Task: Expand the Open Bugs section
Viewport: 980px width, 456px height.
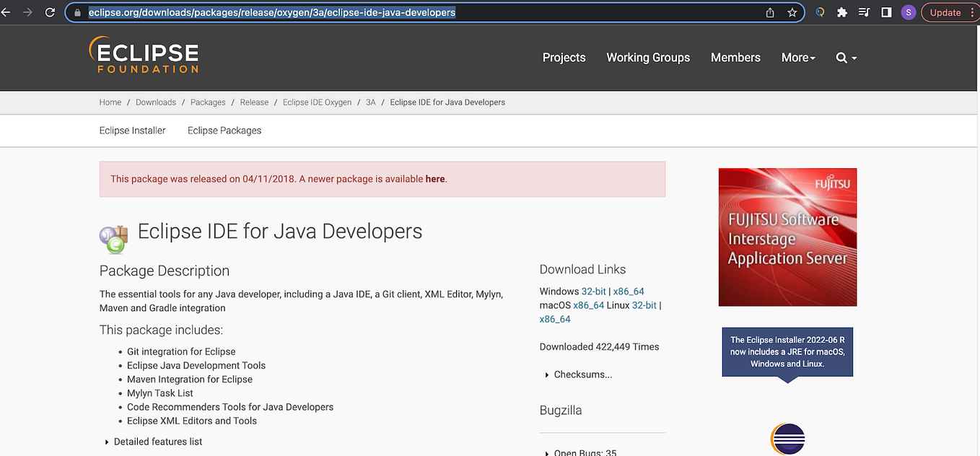Action: (x=585, y=452)
